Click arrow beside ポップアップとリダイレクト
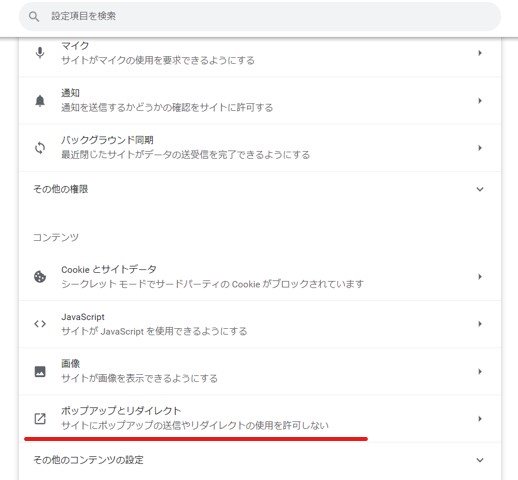The height and width of the screenshot is (480, 518). 480,419
